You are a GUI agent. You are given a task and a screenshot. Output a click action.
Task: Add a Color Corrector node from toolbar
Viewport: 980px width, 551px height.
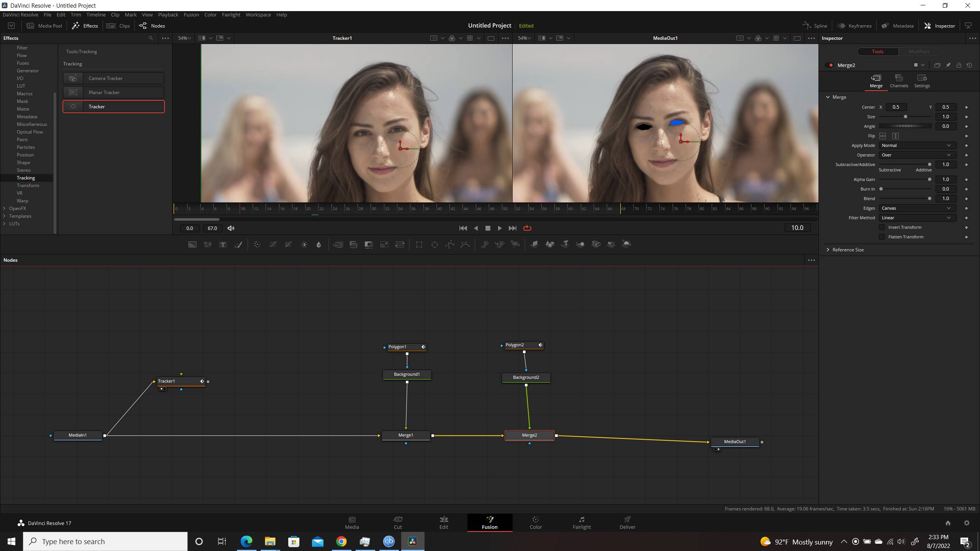(257, 245)
